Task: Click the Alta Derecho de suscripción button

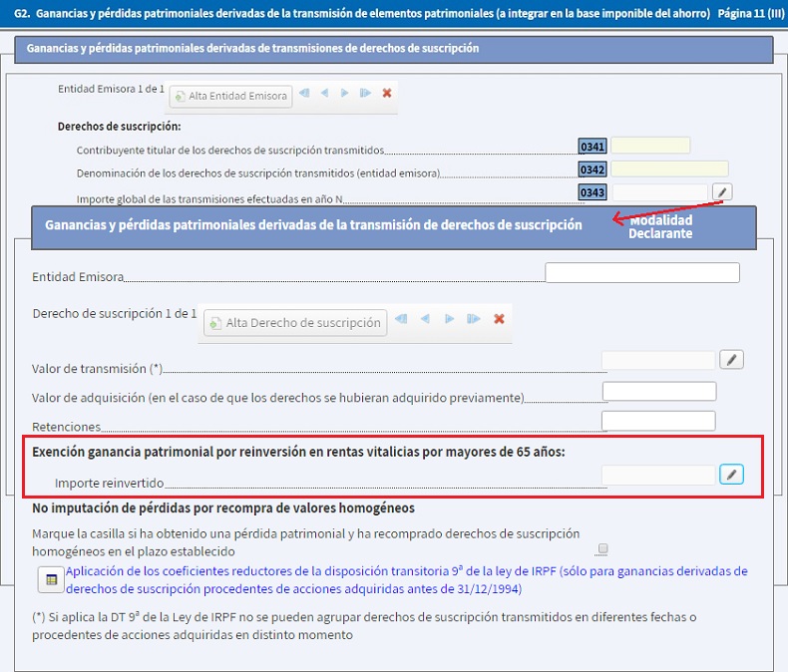Action: pyautogui.click(x=295, y=322)
